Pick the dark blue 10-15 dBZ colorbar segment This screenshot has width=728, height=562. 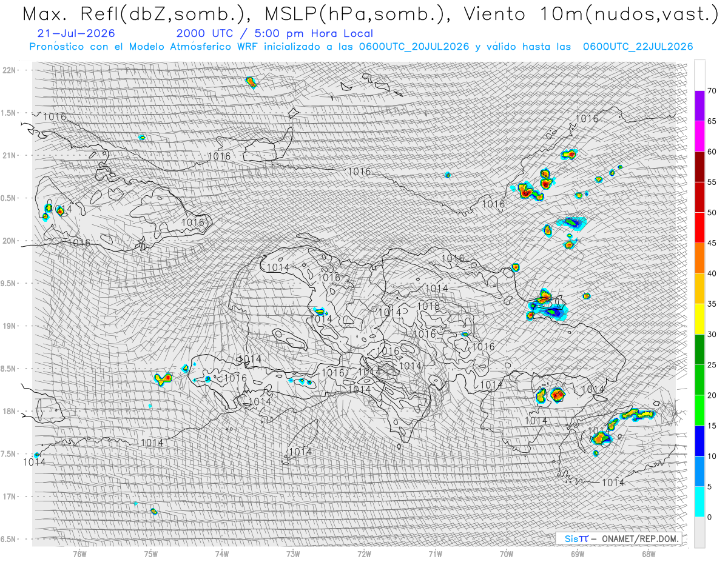pos(699,441)
